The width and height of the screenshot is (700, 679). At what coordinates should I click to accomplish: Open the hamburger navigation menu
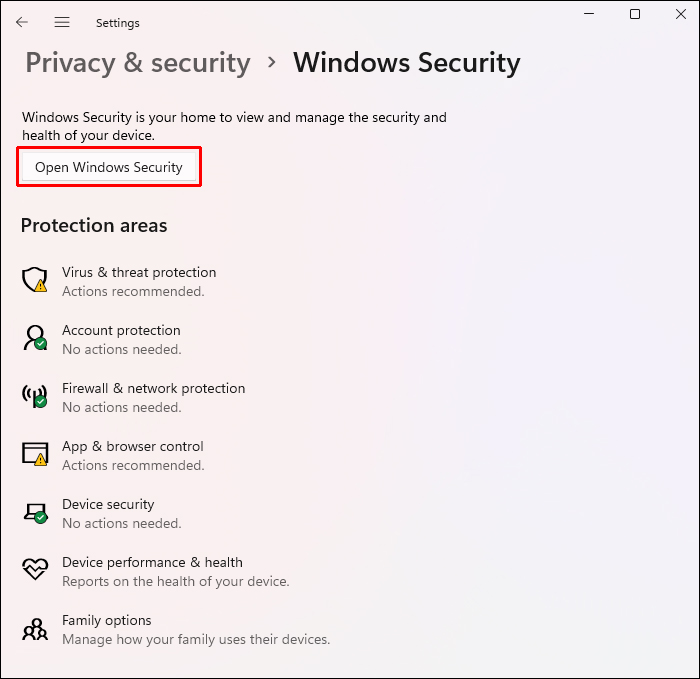click(62, 22)
